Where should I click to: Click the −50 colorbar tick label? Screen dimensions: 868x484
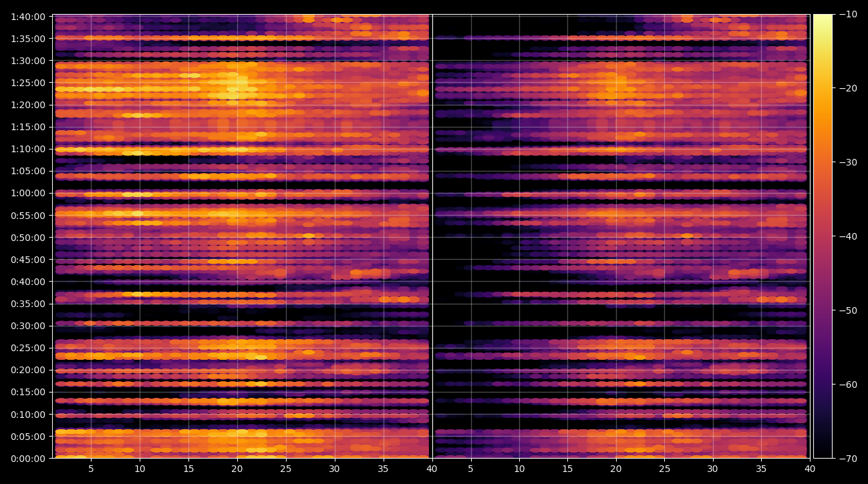click(x=848, y=310)
